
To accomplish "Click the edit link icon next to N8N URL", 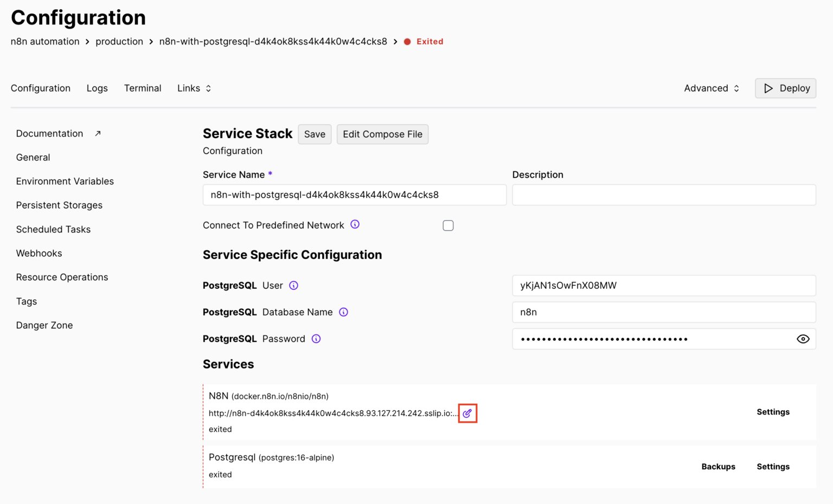I will point(467,413).
